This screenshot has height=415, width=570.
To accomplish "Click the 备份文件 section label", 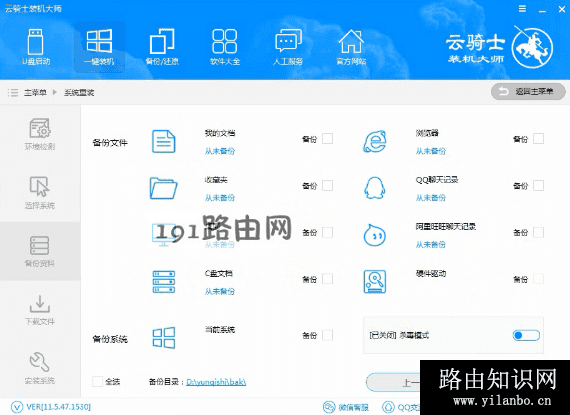I will (x=110, y=143).
